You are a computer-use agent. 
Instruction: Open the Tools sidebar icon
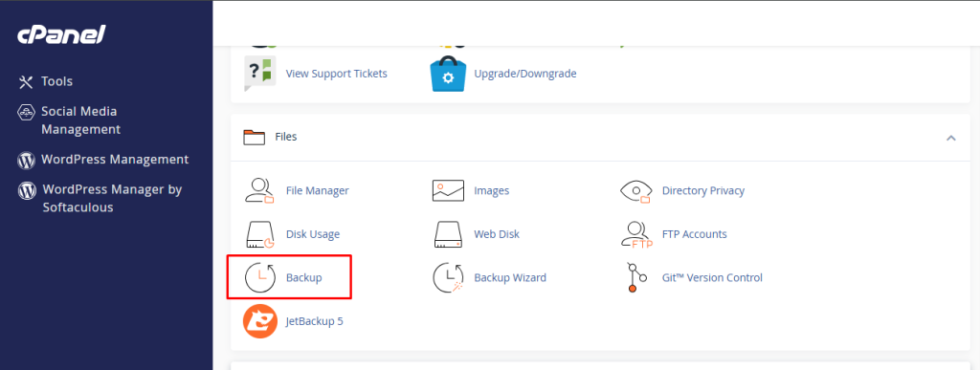pos(26,81)
